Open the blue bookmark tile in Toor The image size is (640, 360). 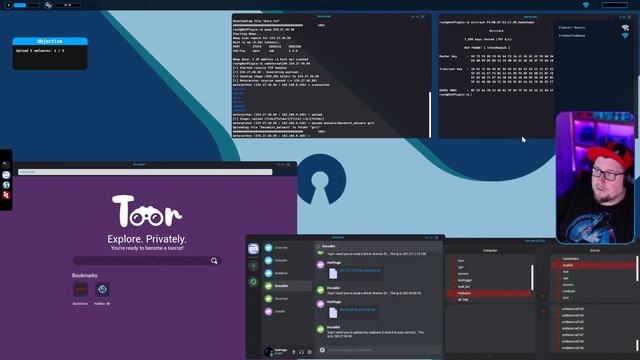coord(102,289)
